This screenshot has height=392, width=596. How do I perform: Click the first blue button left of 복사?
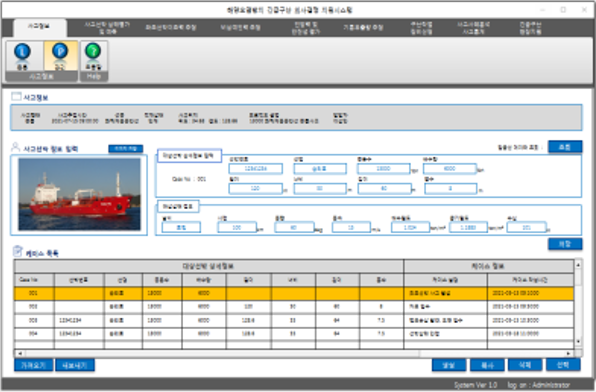tap(449, 365)
